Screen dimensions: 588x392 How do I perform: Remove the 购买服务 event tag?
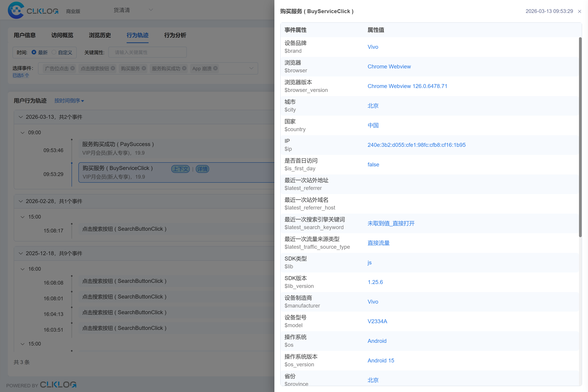pos(144,68)
